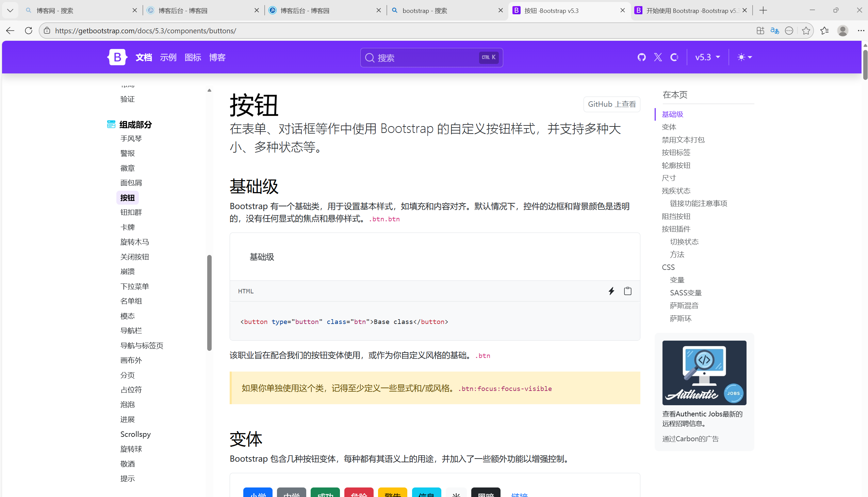Open browser settings and more menu
Screen dimensions: 868x497
(x=861, y=31)
